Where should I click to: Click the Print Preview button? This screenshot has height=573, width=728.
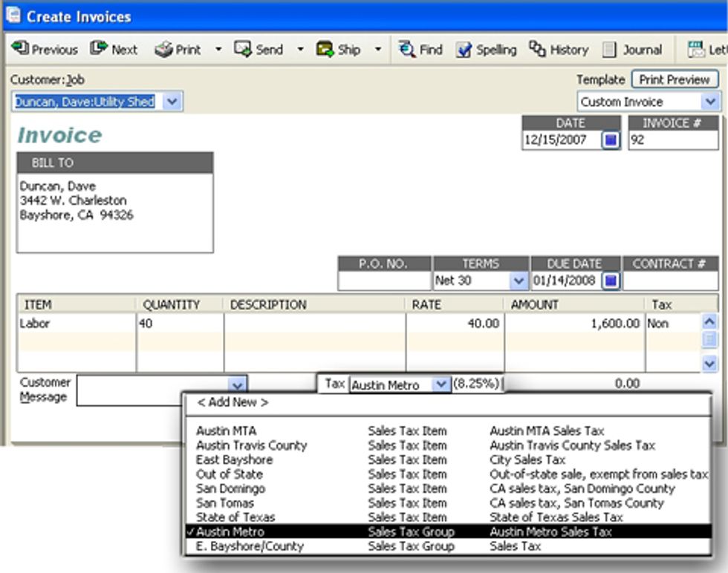[x=674, y=79]
